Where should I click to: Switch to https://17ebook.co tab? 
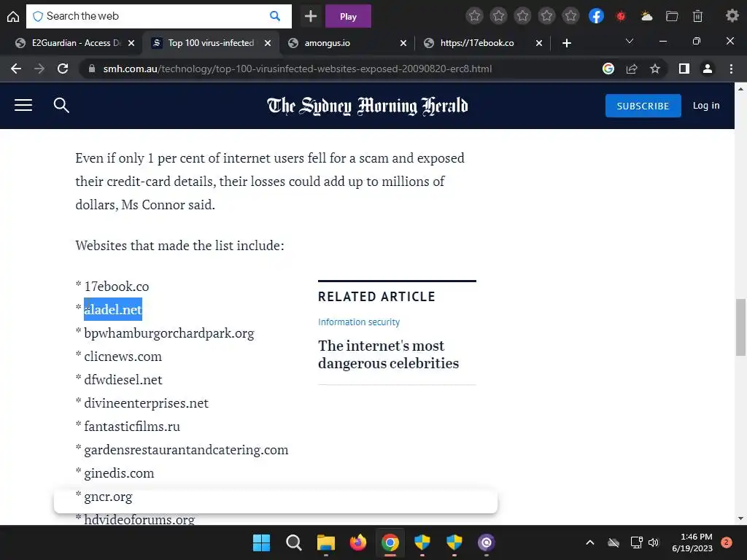point(482,43)
